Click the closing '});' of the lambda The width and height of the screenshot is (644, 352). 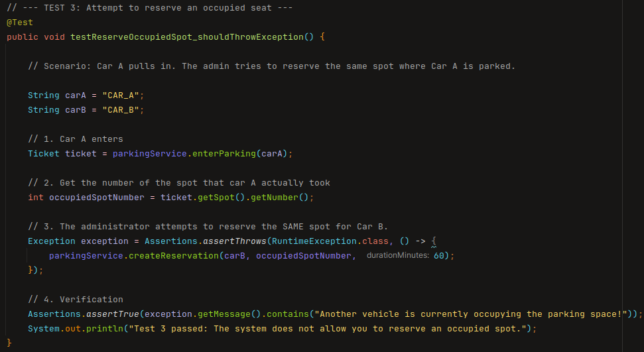click(35, 270)
